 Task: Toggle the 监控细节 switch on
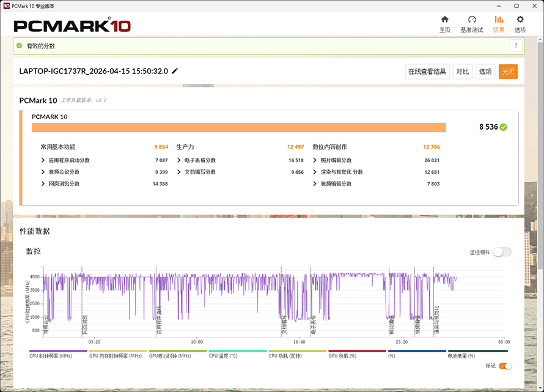[x=502, y=252]
